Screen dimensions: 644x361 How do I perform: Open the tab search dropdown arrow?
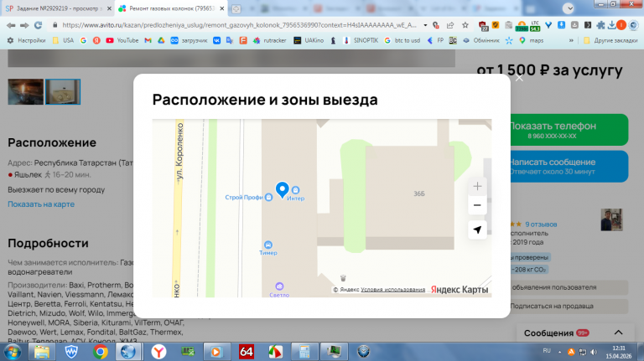[x=569, y=8]
